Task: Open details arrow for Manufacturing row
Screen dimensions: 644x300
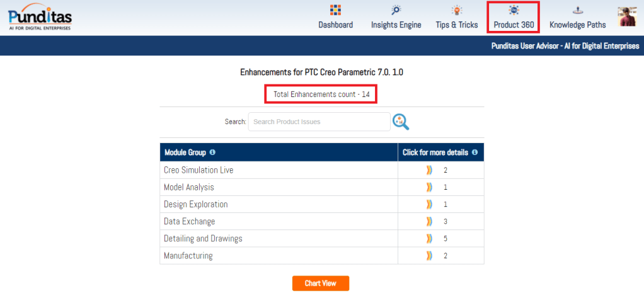Action: coord(430,255)
